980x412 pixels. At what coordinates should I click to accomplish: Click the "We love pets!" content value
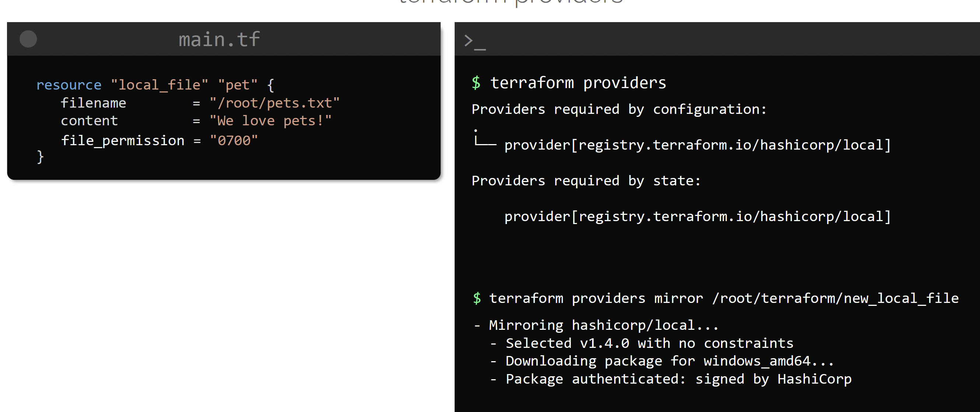point(270,121)
